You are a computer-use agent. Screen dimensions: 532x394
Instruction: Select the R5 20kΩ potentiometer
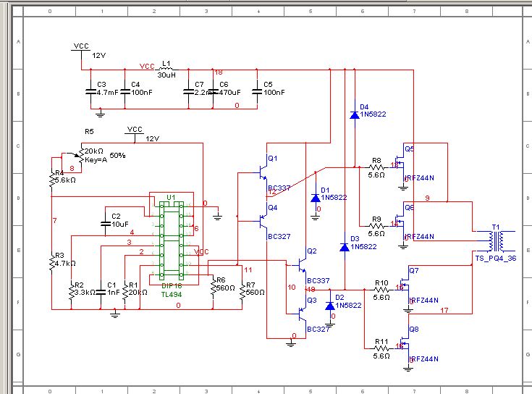pyautogui.click(x=80, y=156)
